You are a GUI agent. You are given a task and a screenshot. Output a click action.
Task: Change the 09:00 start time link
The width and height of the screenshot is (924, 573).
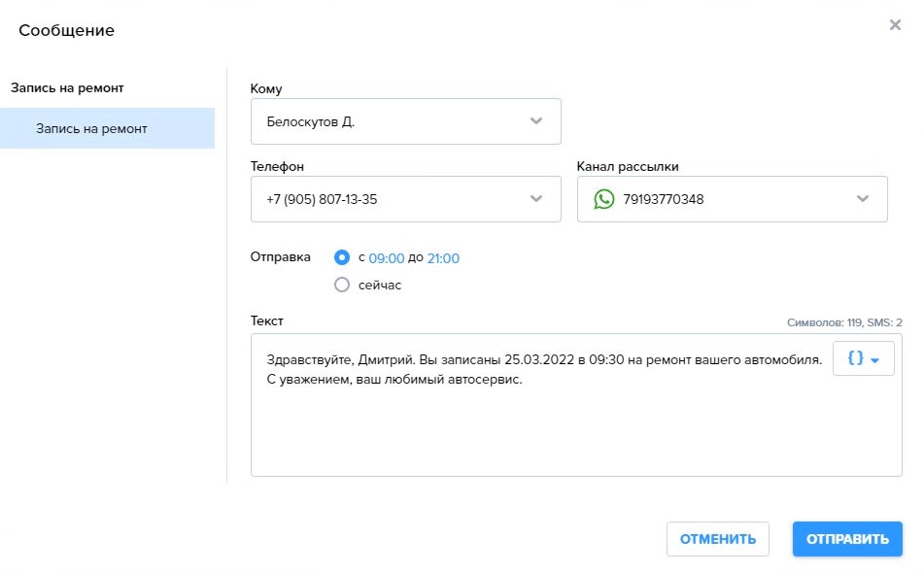[x=386, y=258]
